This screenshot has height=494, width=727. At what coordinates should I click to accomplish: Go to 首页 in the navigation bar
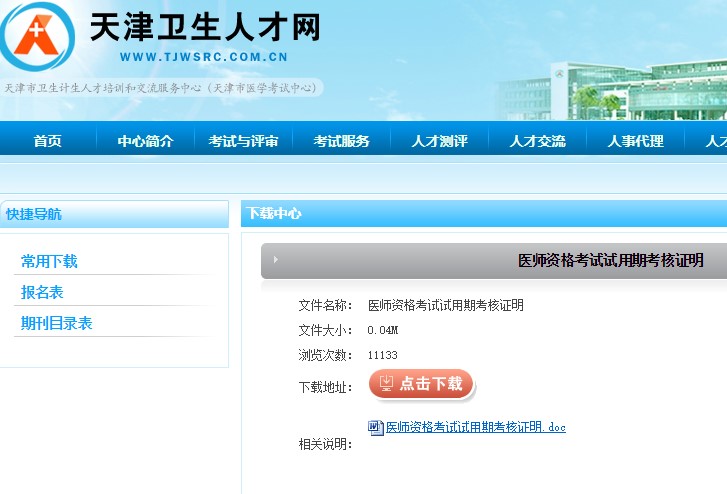click(x=47, y=141)
